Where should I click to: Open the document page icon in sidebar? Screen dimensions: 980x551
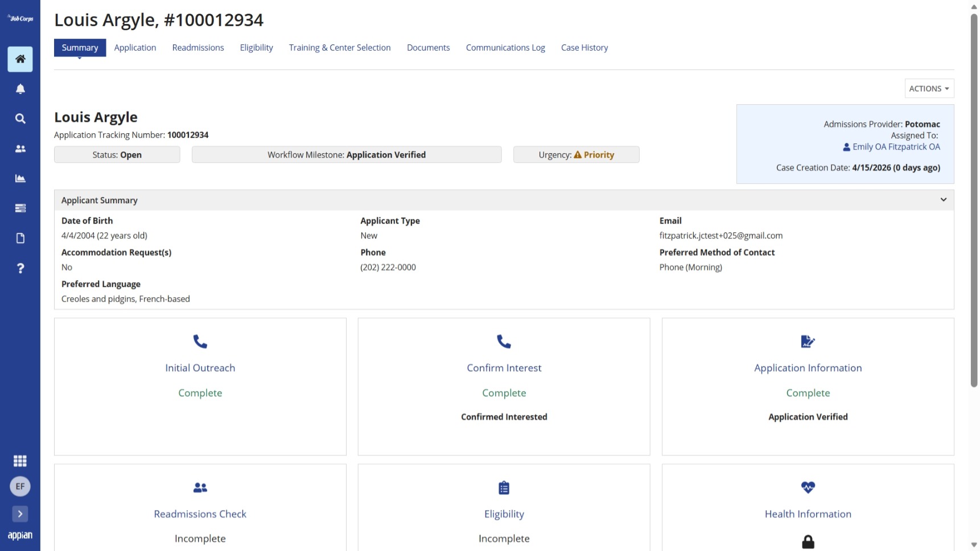click(x=20, y=238)
